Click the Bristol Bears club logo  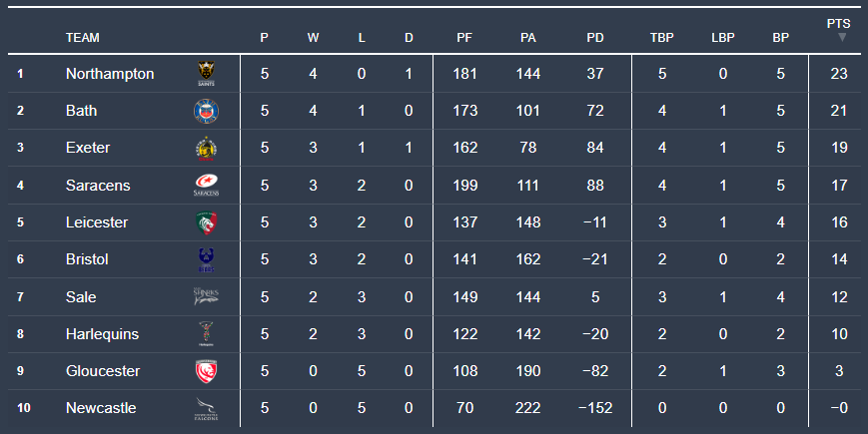[205, 259]
